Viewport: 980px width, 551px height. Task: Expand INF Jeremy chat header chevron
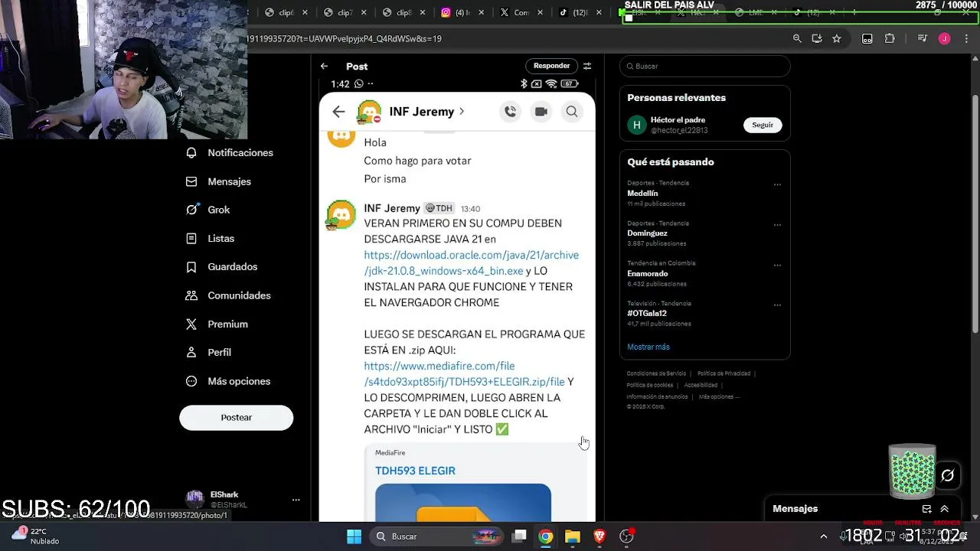tap(462, 112)
